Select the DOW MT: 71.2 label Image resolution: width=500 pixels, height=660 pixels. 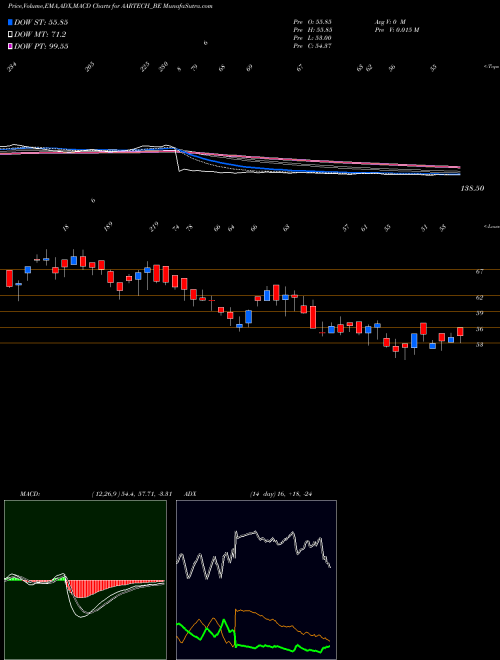coord(40,35)
